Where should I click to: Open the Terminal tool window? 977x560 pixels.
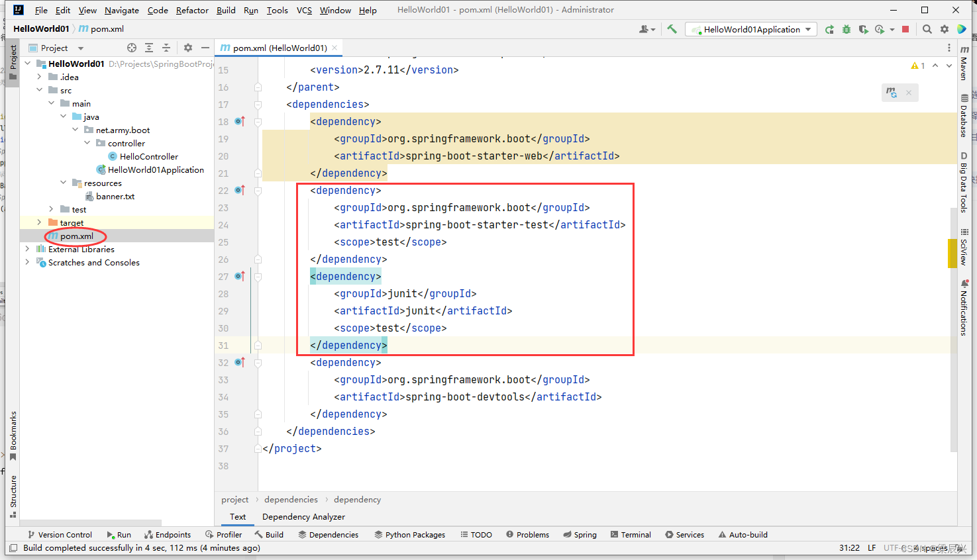pos(631,535)
